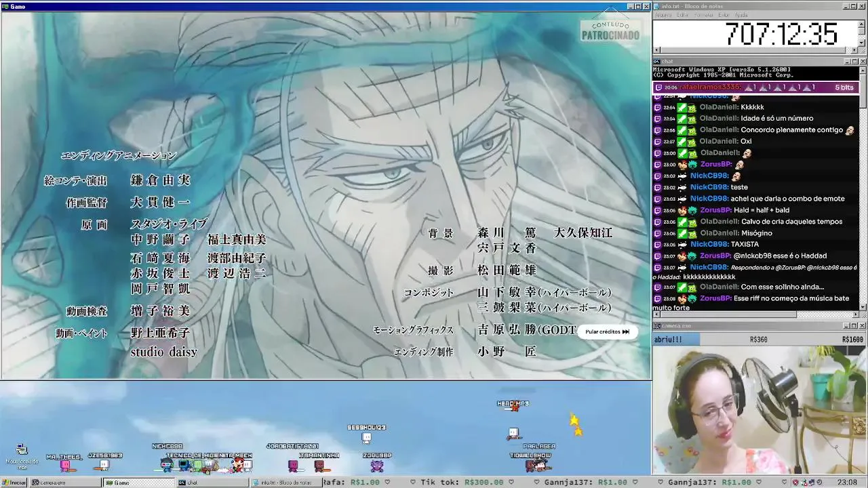Viewport: 868px width, 488px height.
Task: Click the studio daisy credit text
Action: coord(163,352)
